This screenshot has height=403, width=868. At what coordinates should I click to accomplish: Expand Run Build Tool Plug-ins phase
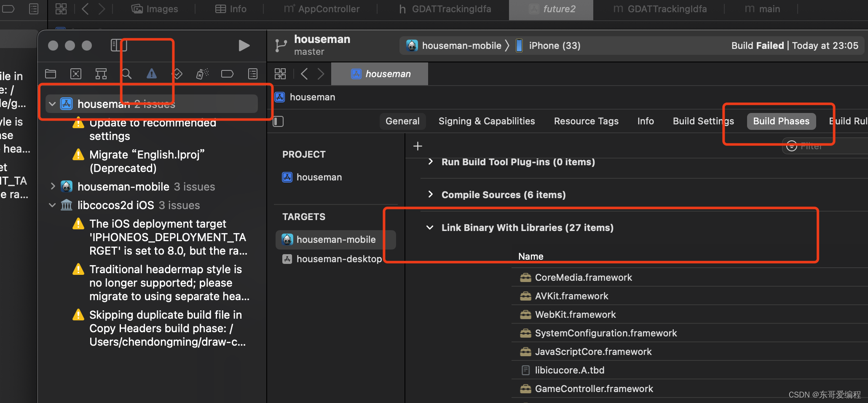coord(430,162)
